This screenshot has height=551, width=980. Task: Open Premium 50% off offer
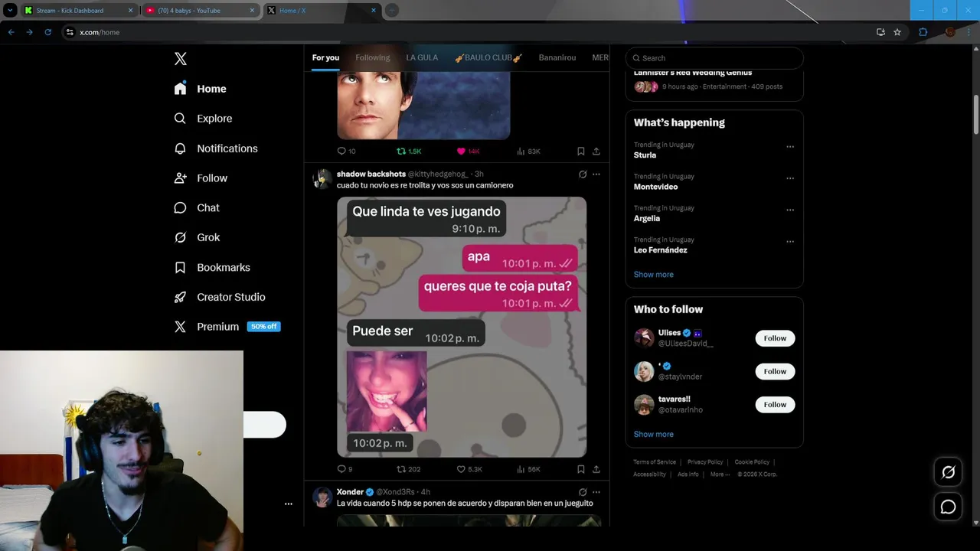point(227,327)
